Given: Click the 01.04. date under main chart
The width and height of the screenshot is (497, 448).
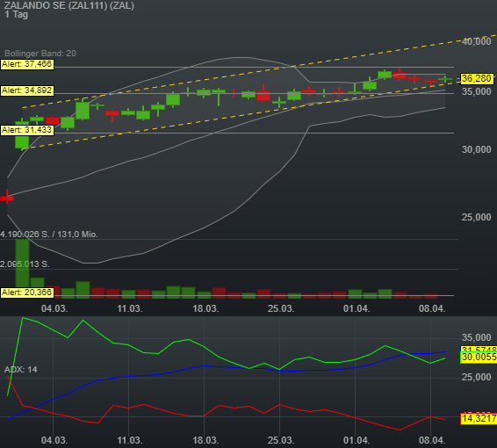Looking at the screenshot, I should click(x=357, y=308).
